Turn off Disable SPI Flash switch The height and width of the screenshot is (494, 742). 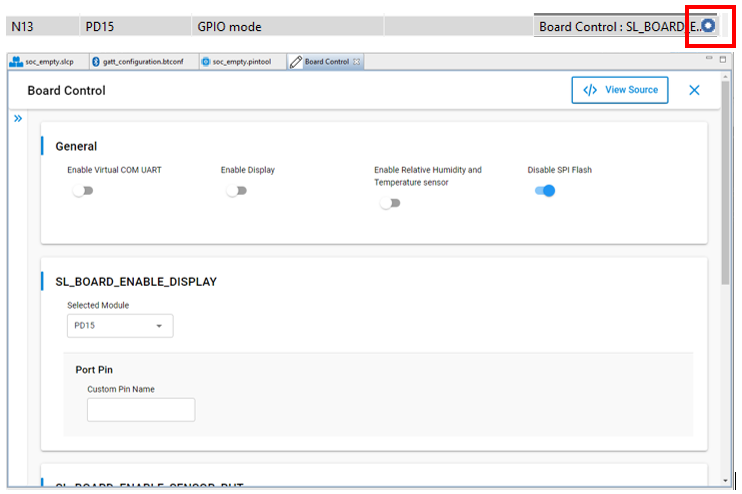point(545,191)
